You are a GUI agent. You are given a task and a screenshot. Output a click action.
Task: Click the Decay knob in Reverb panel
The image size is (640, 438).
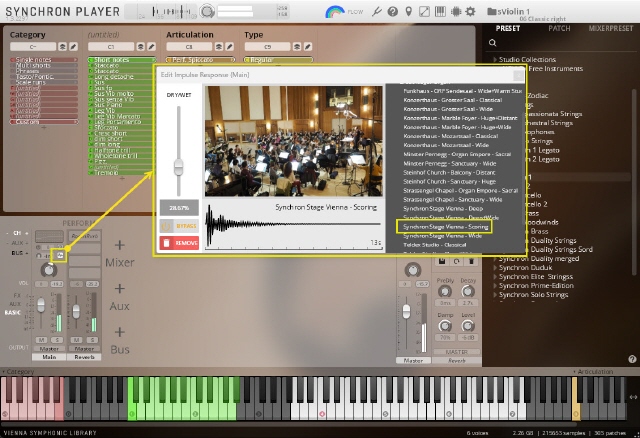468,291
